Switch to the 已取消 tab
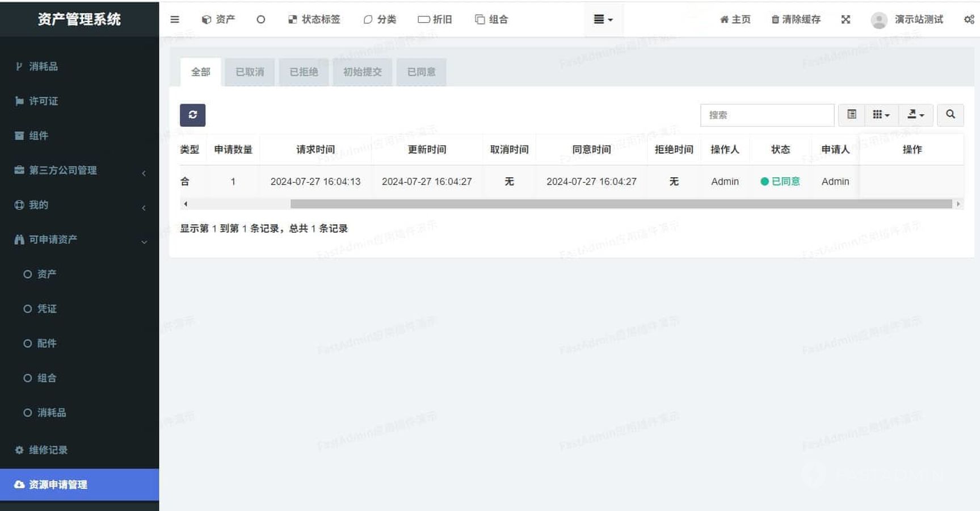 (x=250, y=72)
